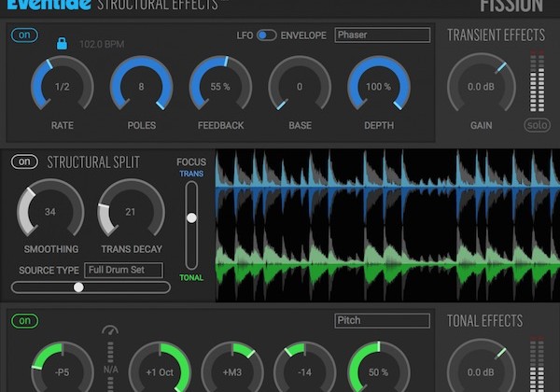Image resolution: width=560 pixels, height=392 pixels.
Task: Open the Full Drum Set source type dropdown
Action: [x=124, y=270]
